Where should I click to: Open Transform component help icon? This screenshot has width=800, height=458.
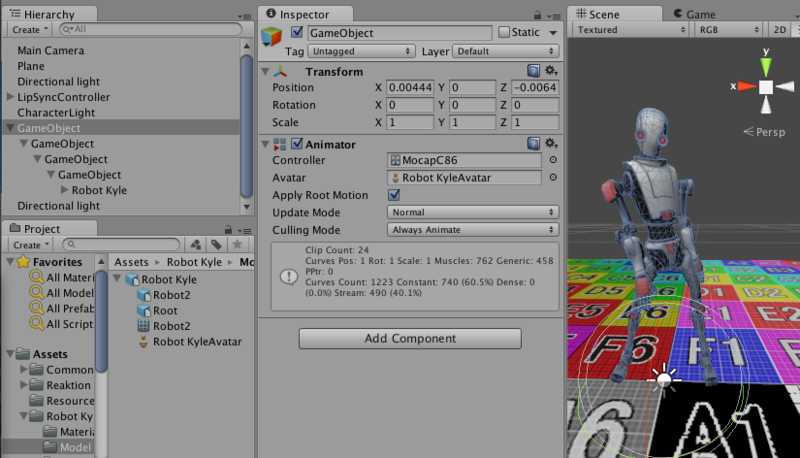click(533, 71)
